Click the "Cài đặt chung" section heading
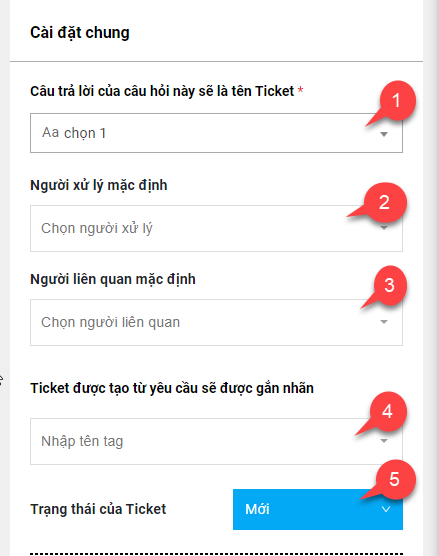The image size is (439, 556). coord(80,33)
